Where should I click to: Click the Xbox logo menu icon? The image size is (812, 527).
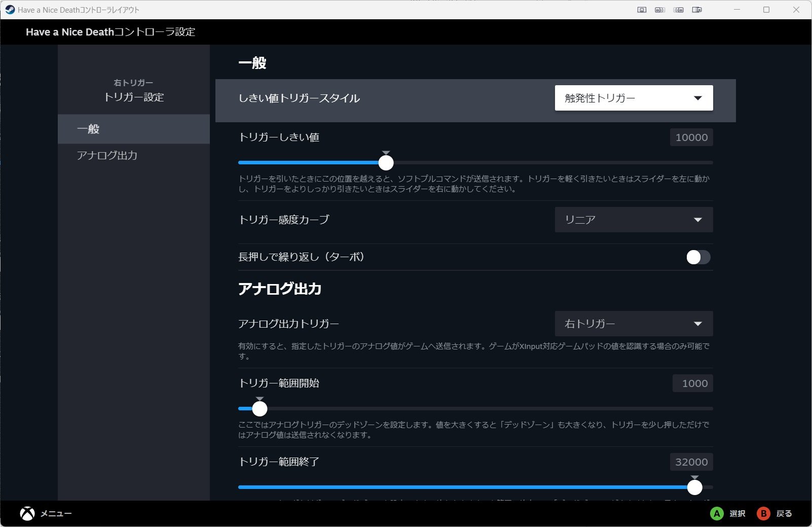(x=27, y=513)
